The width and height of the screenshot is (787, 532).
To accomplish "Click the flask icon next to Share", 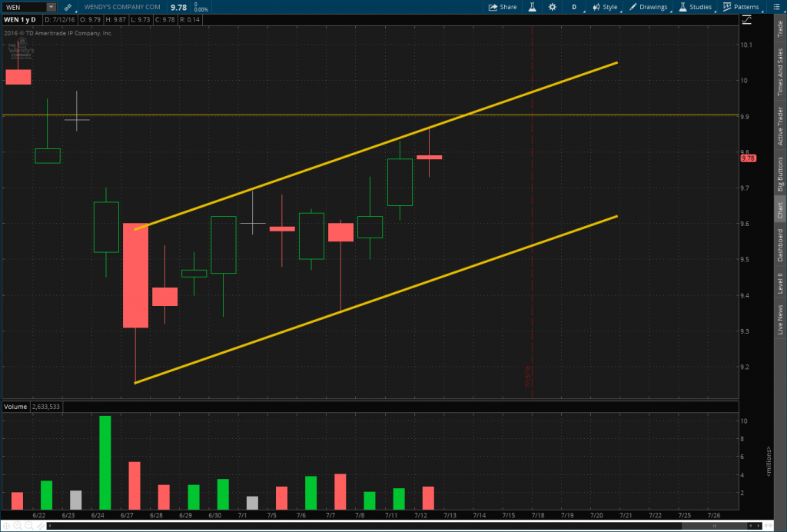I will pyautogui.click(x=532, y=7).
